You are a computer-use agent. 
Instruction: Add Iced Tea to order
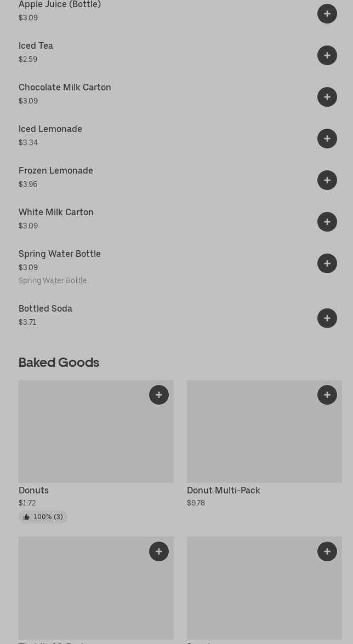327,55
